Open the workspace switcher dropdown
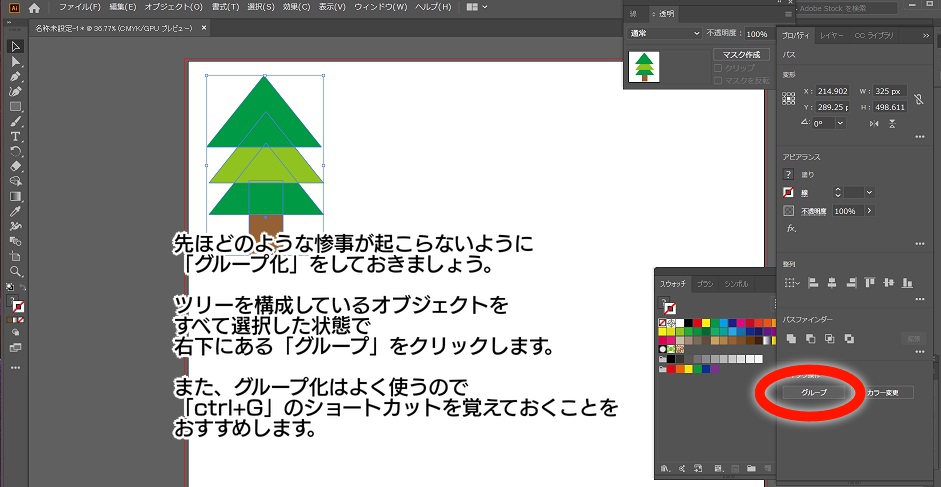 (477, 7)
